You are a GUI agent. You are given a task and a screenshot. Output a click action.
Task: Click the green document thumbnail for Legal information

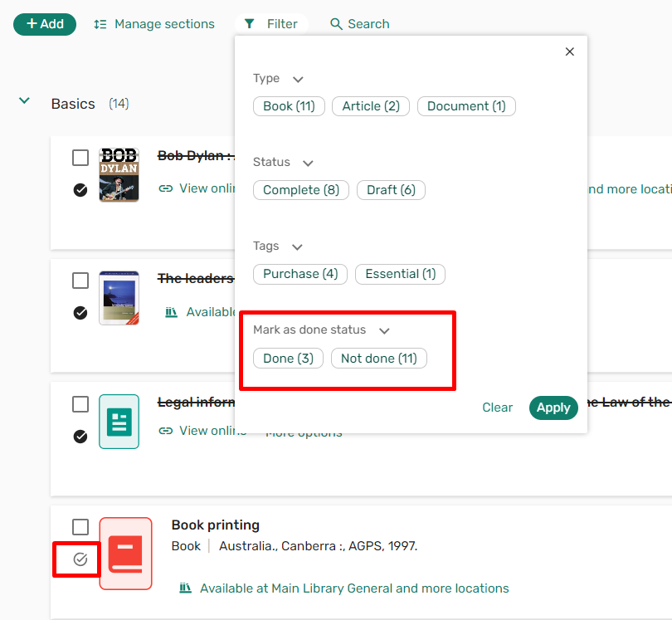tap(119, 422)
